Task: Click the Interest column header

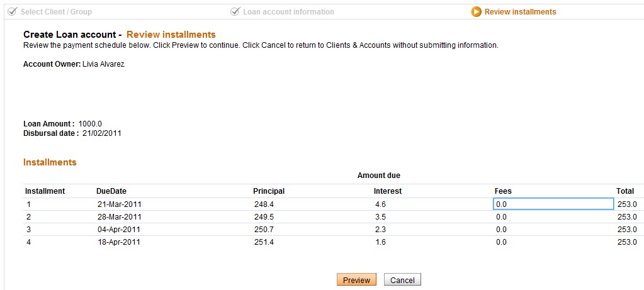Action: [x=388, y=191]
